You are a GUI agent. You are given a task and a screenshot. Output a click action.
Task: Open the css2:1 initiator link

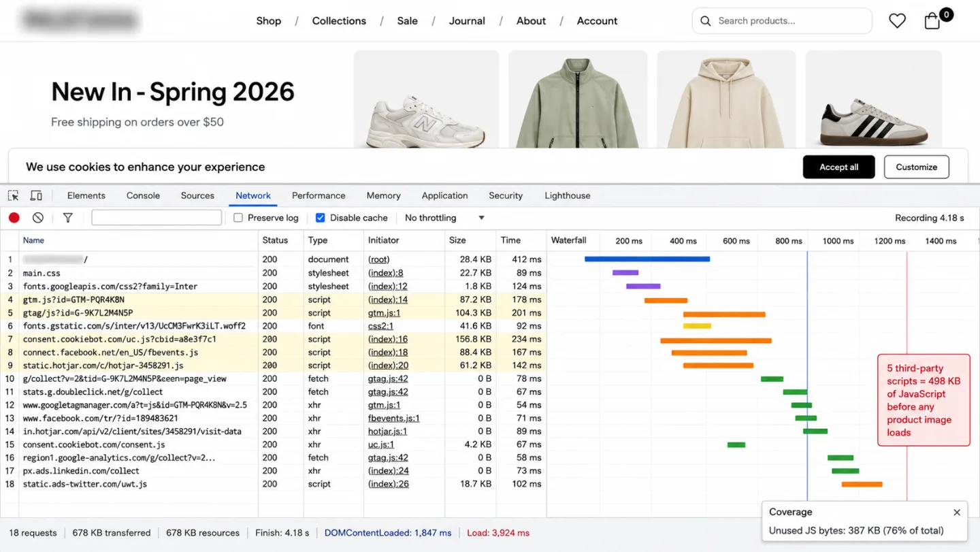tap(380, 326)
